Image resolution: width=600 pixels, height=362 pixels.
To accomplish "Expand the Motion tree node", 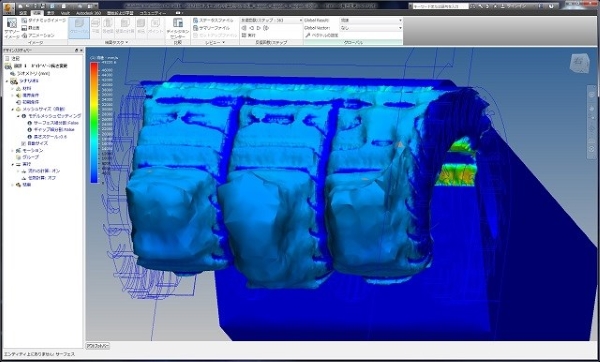I will (13, 150).
